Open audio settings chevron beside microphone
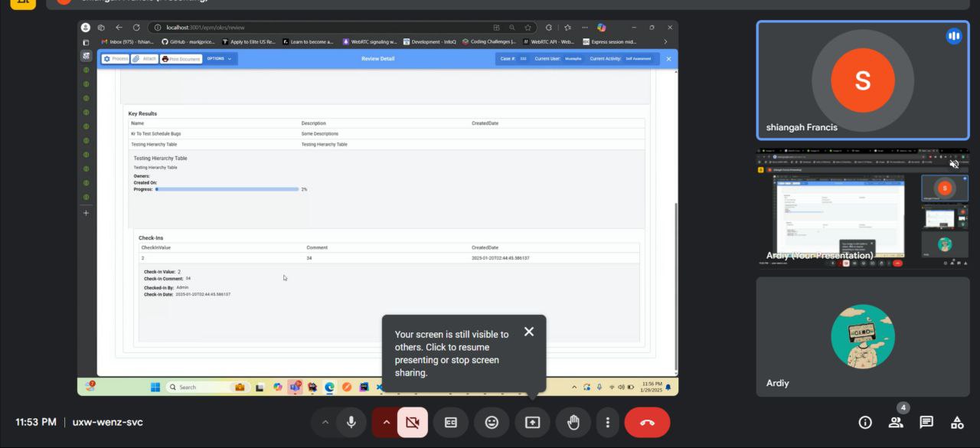This screenshot has height=448, width=980. pos(325,422)
